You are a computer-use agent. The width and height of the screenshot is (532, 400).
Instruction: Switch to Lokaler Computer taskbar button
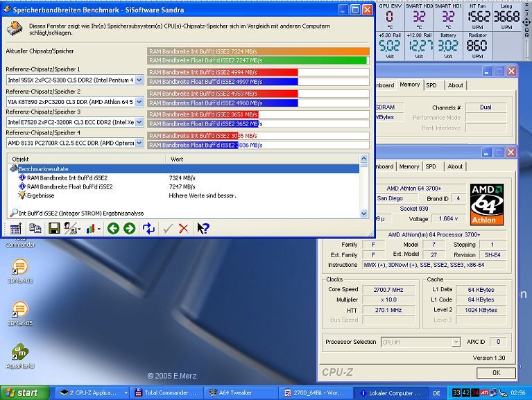click(391, 393)
